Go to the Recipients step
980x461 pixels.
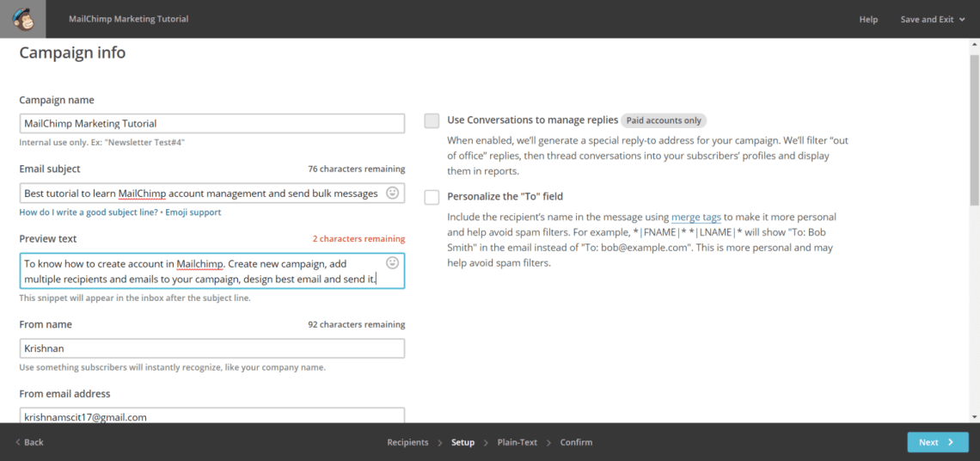407,442
